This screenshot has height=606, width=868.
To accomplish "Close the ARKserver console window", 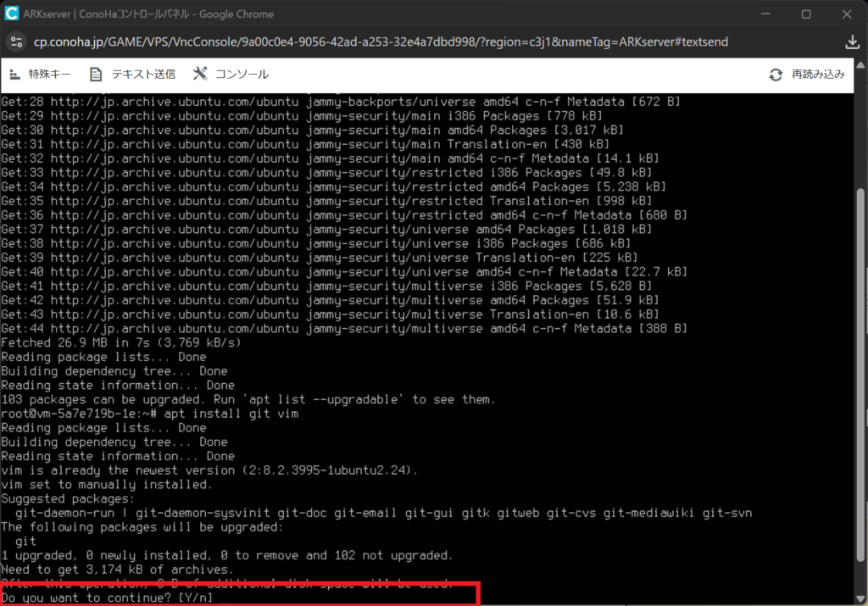I will click(x=846, y=14).
